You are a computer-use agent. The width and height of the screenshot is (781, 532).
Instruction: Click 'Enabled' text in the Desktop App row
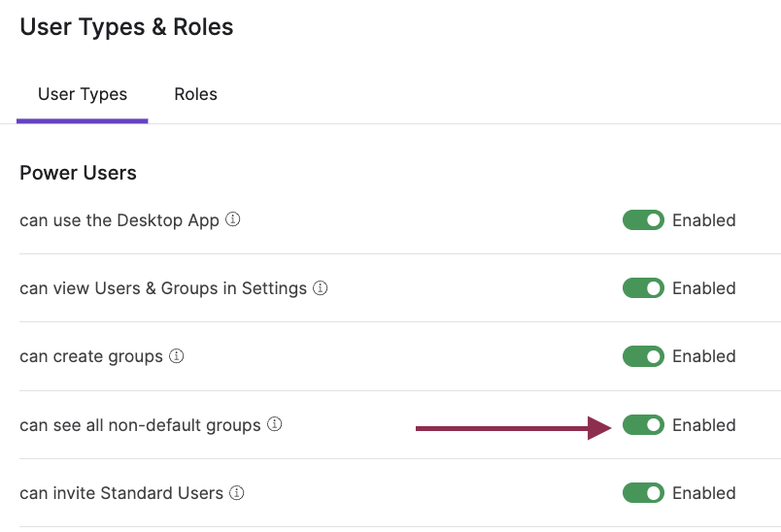(x=704, y=220)
